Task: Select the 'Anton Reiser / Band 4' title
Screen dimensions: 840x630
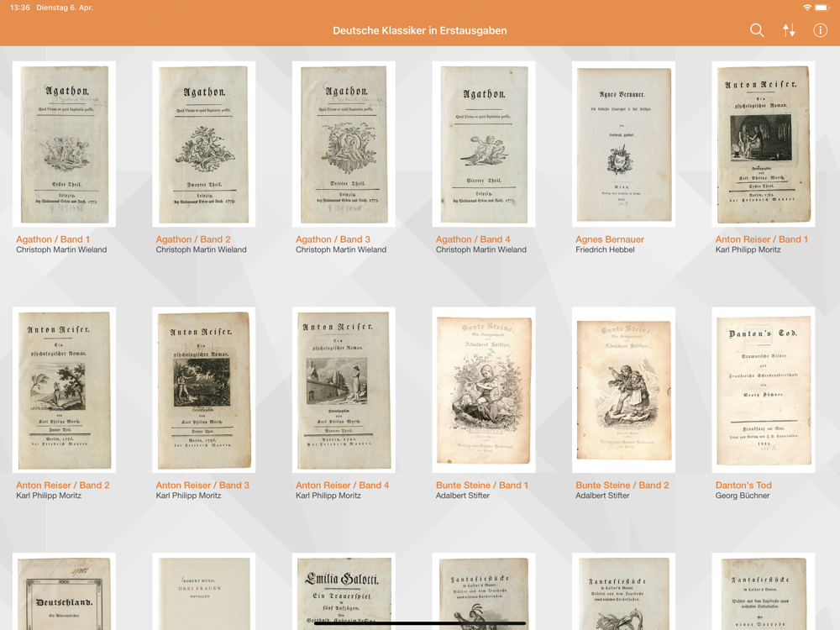Action: tap(343, 486)
